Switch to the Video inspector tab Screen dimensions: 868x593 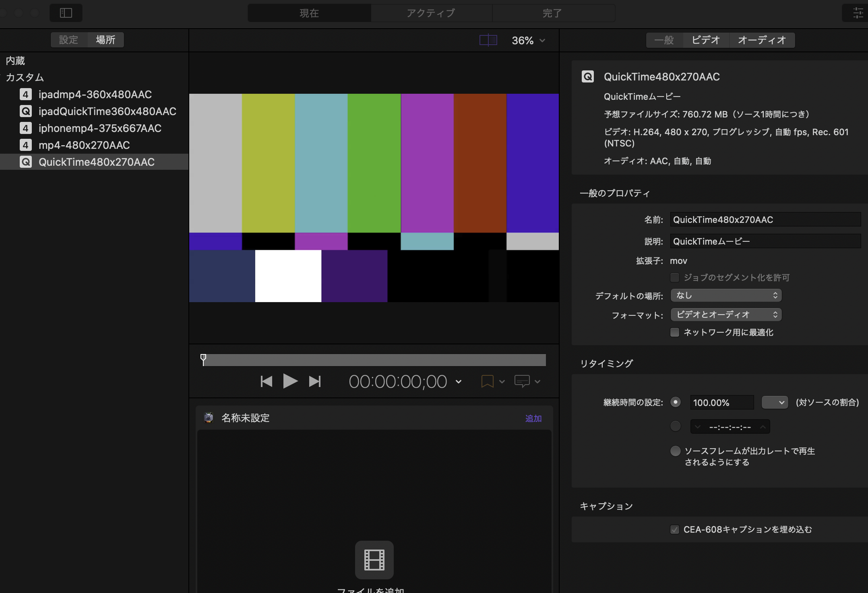[705, 40]
